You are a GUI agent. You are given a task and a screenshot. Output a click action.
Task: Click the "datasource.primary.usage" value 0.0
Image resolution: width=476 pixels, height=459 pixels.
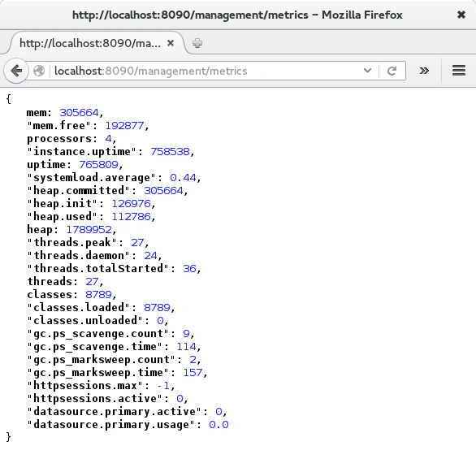[x=219, y=424]
